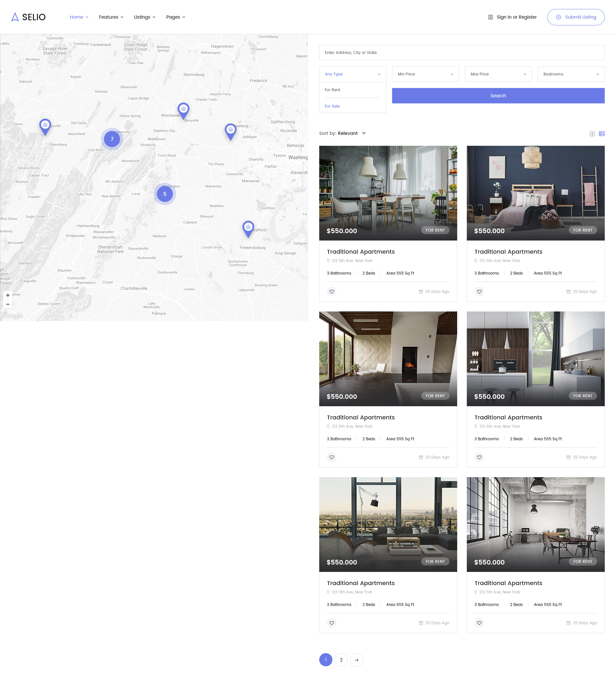Open the map cluster marker showing 7
This screenshot has width=616, height=692.
click(x=112, y=139)
